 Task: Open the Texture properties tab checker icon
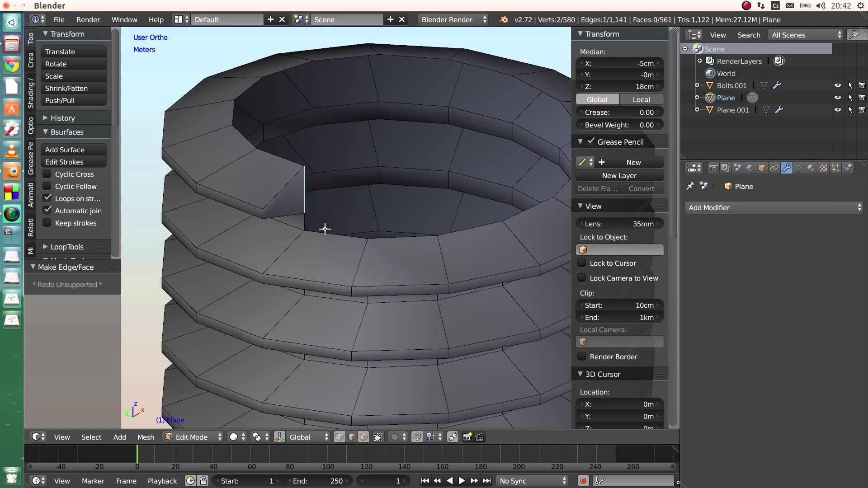823,168
